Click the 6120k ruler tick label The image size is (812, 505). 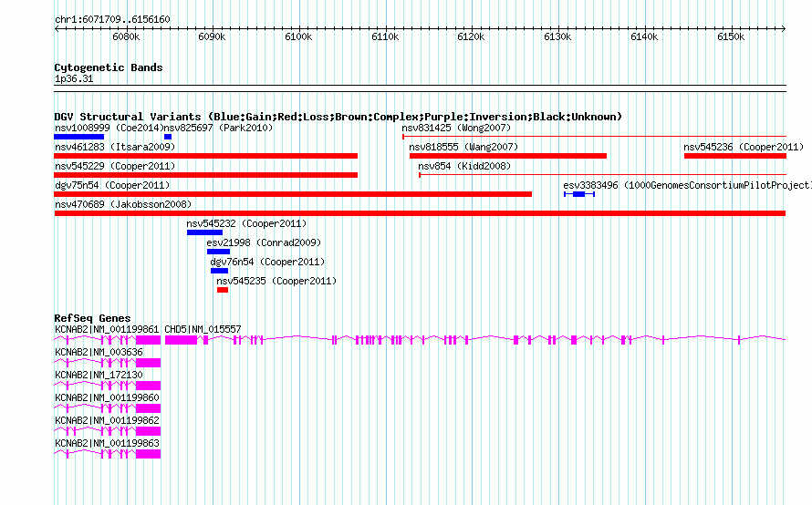472,36
